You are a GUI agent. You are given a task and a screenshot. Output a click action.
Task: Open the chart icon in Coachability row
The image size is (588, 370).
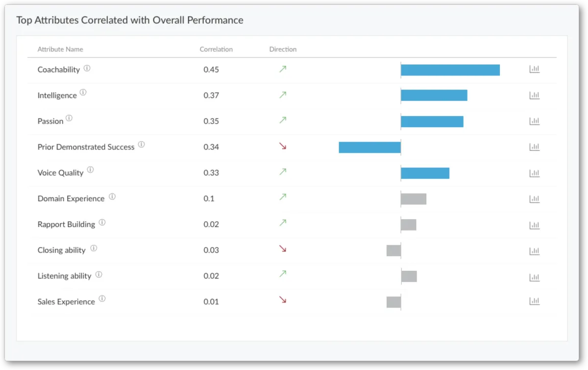point(534,69)
